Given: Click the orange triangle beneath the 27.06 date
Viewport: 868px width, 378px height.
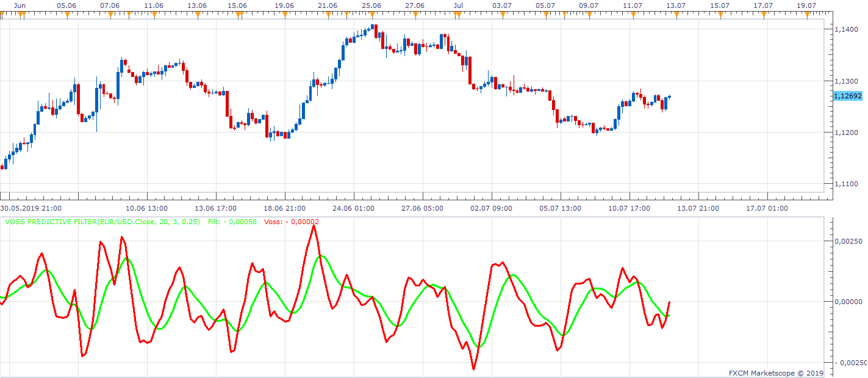Looking at the screenshot, I should point(415,14).
